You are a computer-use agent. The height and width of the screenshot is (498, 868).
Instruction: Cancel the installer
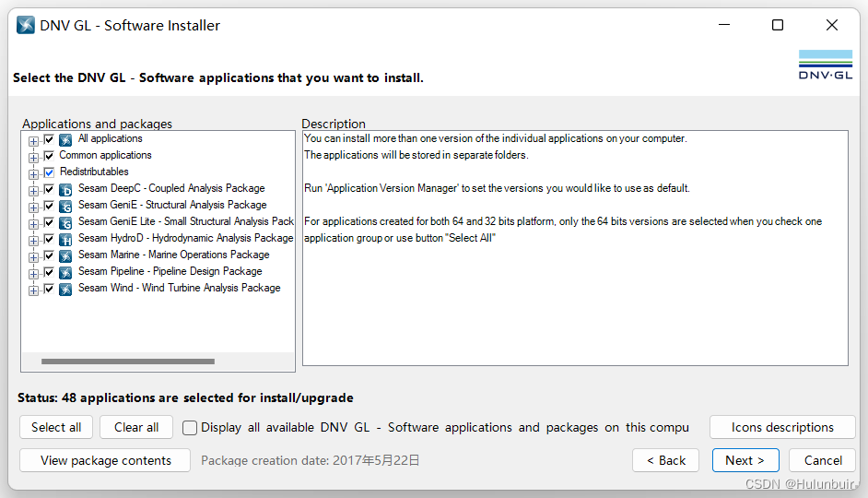coord(823,460)
